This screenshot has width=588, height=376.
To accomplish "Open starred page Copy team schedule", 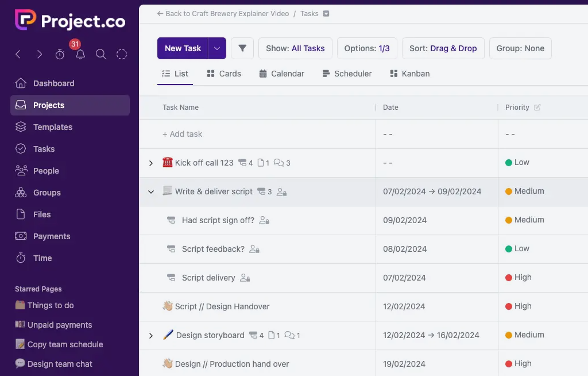I will point(59,344).
